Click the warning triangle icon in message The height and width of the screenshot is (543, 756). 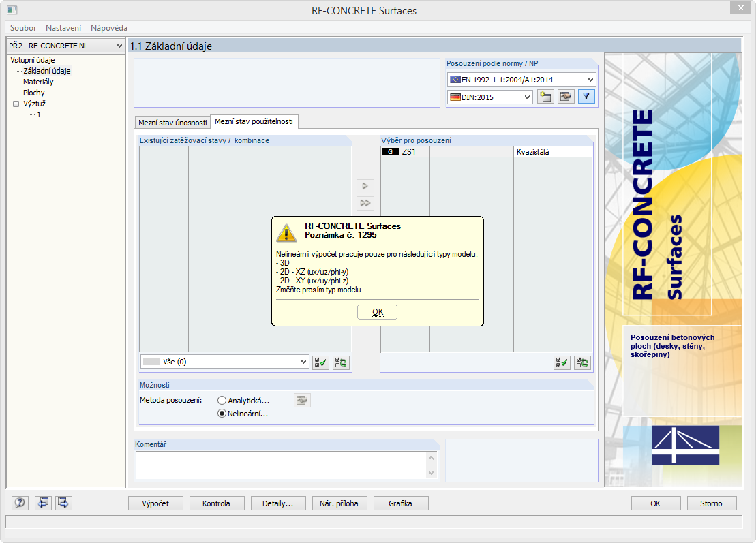point(286,232)
